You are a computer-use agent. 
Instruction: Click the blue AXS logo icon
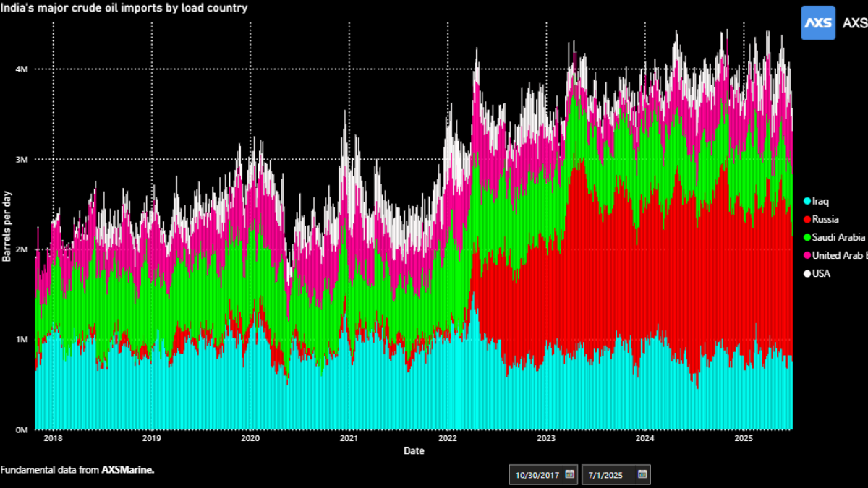pos(818,23)
